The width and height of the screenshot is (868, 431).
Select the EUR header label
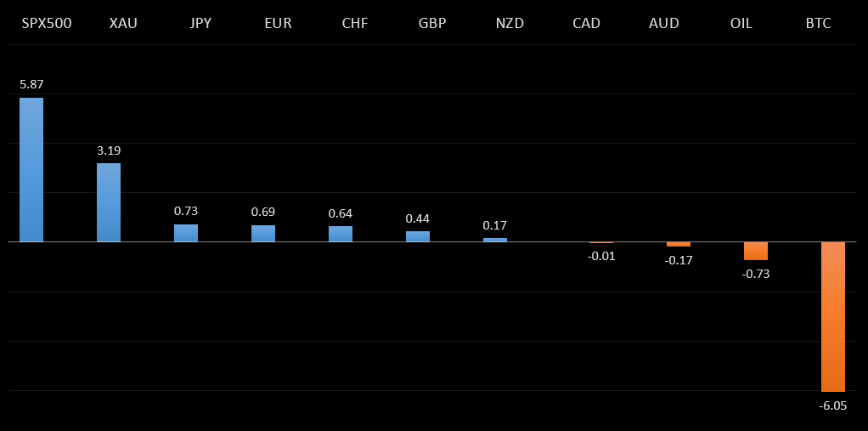pos(278,24)
